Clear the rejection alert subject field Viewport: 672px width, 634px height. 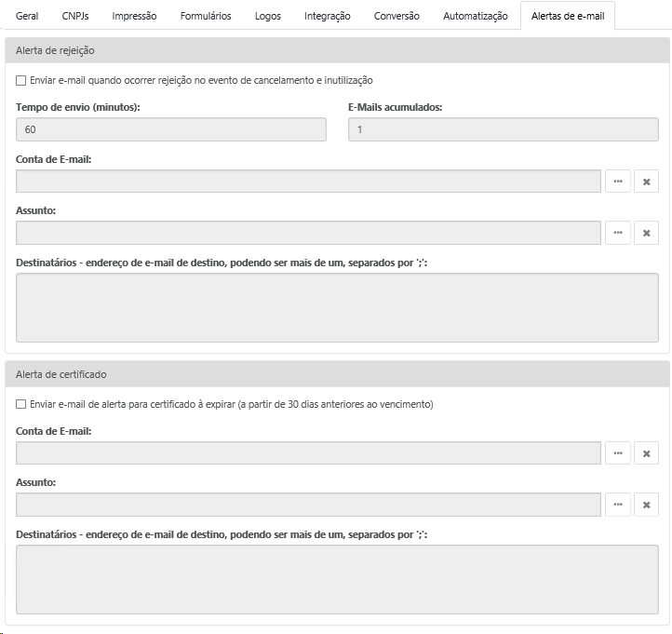(646, 233)
